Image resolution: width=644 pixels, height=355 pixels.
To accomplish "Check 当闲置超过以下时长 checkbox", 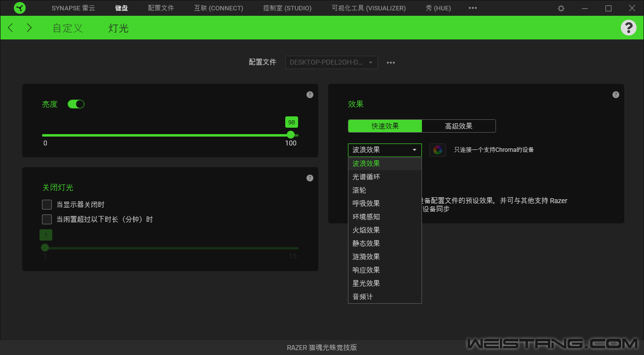I will click(47, 219).
